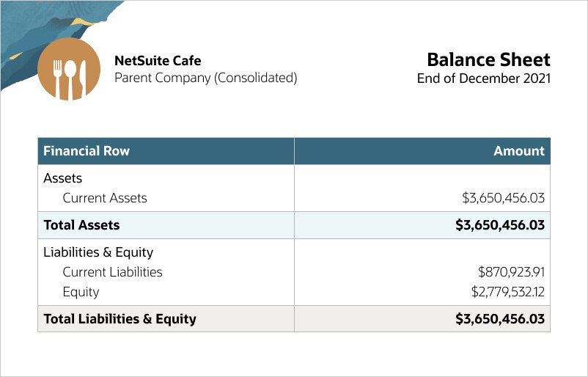Select Total Liabilities & Equity row label

[120, 319]
